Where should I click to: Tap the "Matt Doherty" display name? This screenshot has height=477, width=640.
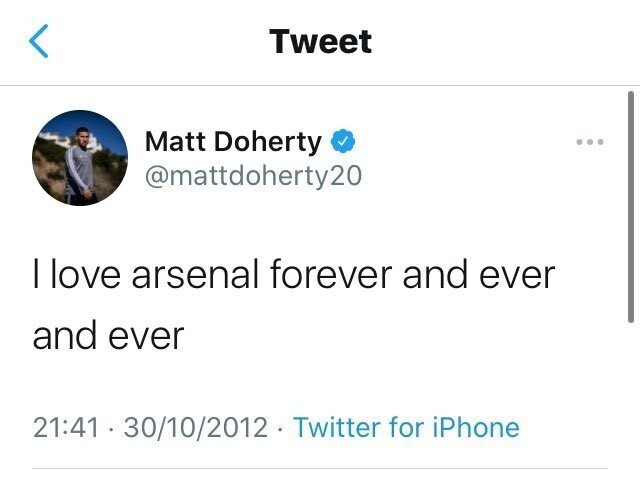point(233,142)
